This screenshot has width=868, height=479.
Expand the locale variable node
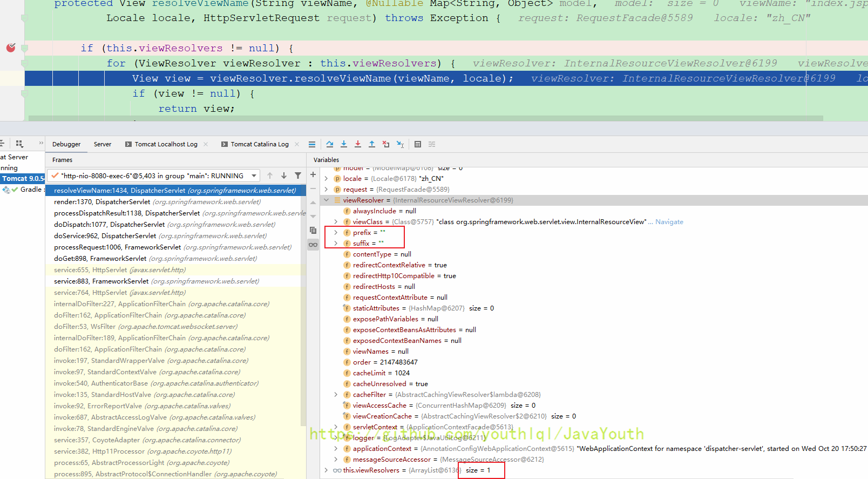pyautogui.click(x=326, y=179)
